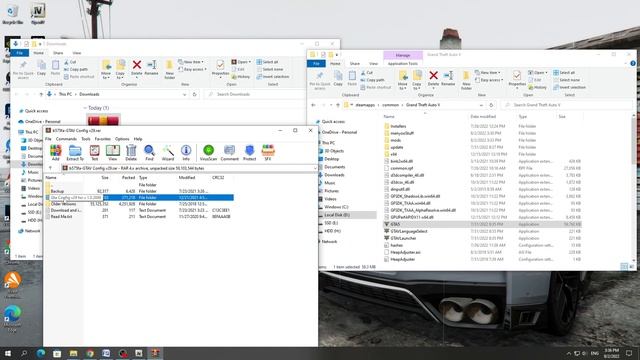
Task: Open Windows Start menu
Action: [8, 353]
